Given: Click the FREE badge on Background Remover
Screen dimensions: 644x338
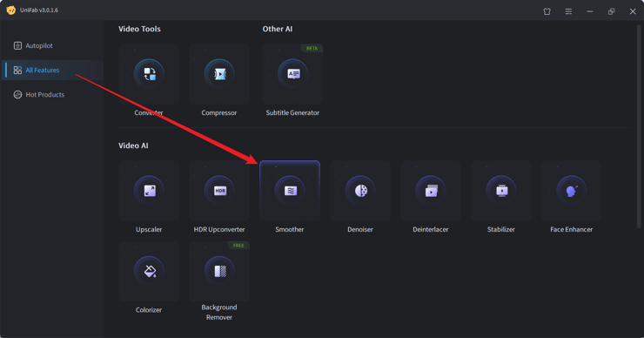Looking at the screenshot, I should [x=238, y=246].
